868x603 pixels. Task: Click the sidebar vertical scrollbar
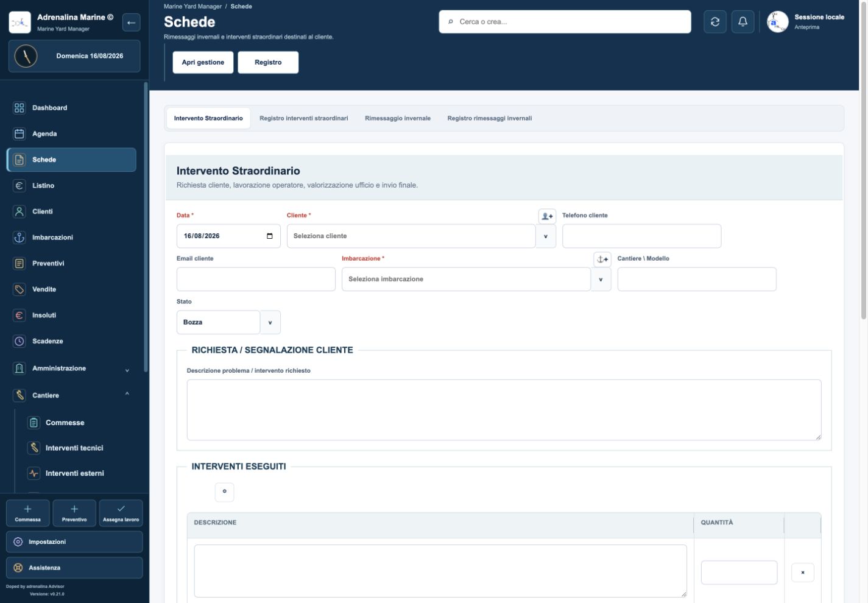(146, 227)
